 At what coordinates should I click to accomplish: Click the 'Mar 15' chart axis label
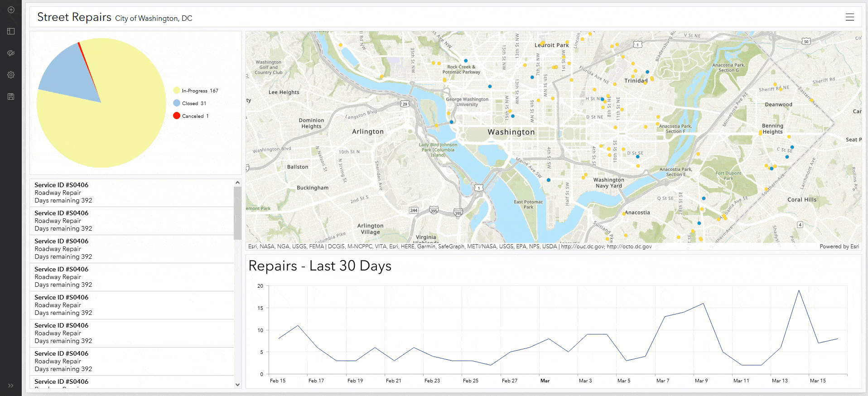(818, 381)
